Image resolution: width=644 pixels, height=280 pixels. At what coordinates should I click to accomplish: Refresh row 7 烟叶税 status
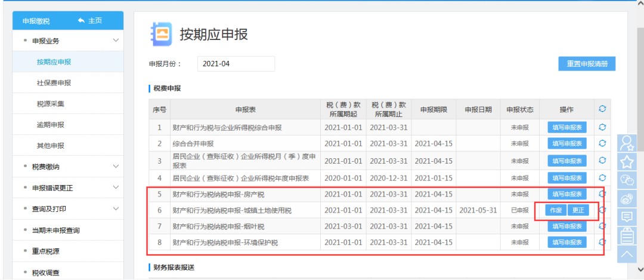[602, 226]
